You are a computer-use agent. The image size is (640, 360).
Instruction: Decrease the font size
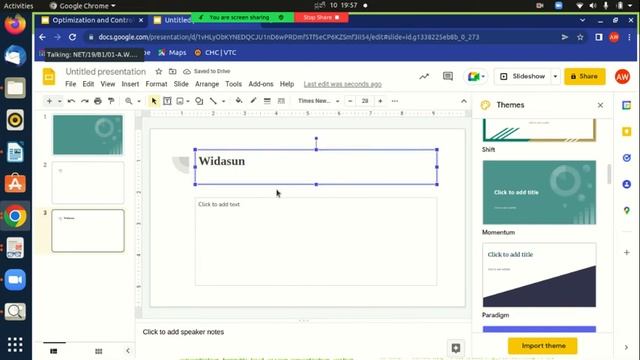[350, 101]
